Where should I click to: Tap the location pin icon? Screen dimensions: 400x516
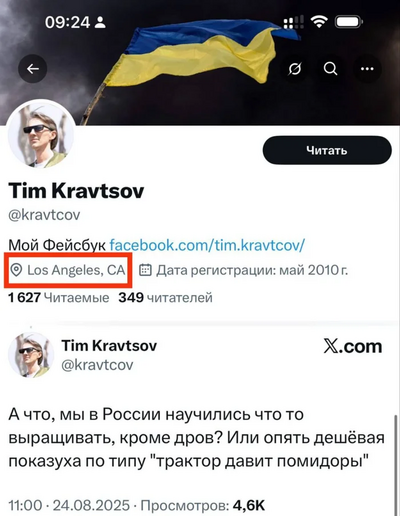(16, 270)
